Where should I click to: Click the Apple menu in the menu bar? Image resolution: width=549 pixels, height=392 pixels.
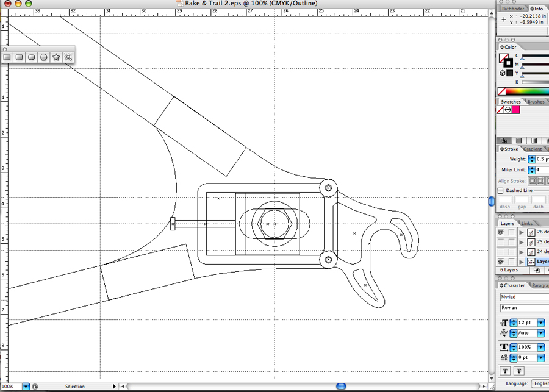tap(5, 3)
